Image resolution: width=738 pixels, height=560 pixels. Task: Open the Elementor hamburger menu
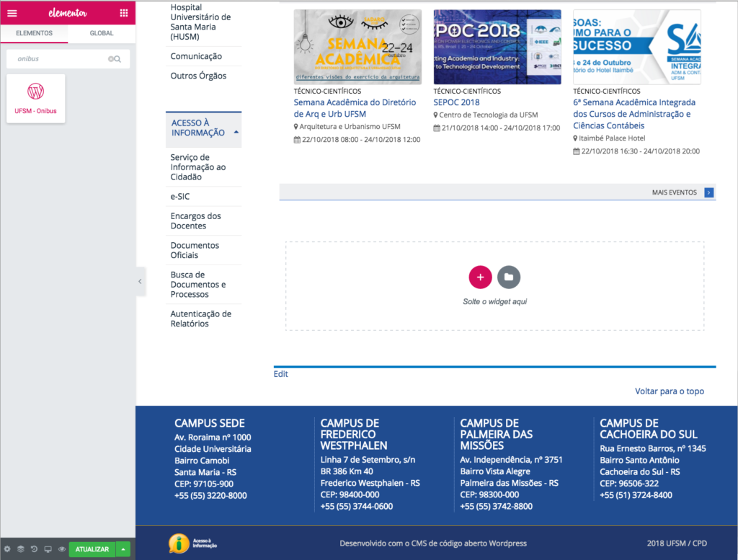click(x=12, y=12)
